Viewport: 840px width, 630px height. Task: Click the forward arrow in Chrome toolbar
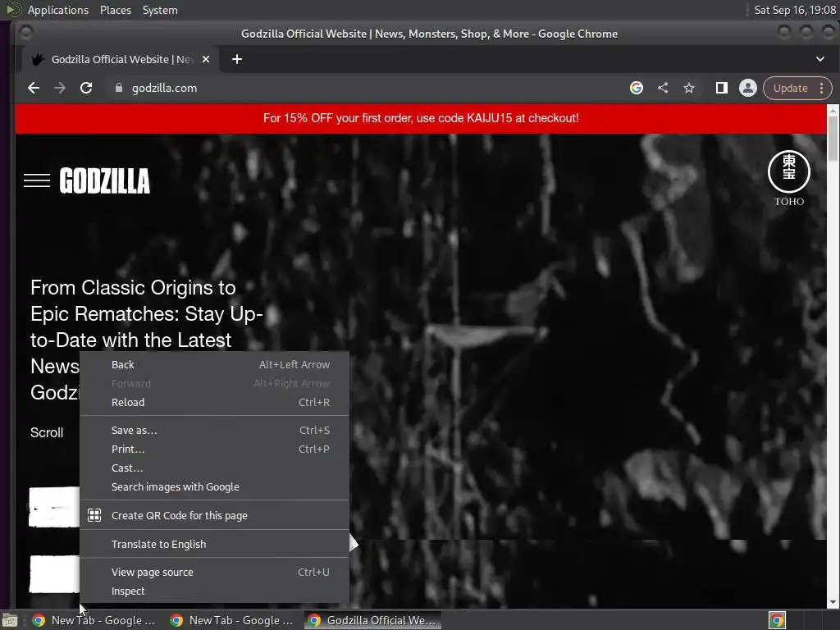pyautogui.click(x=59, y=88)
